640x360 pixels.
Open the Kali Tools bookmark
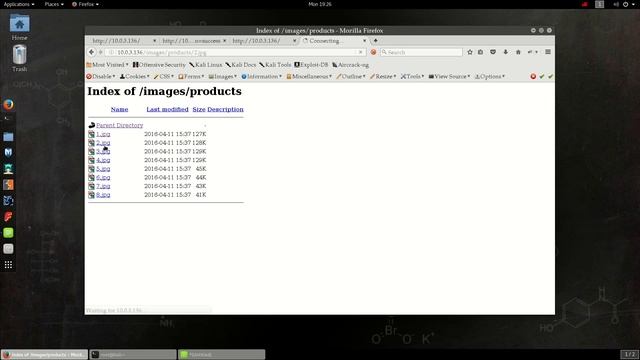[x=276, y=65]
